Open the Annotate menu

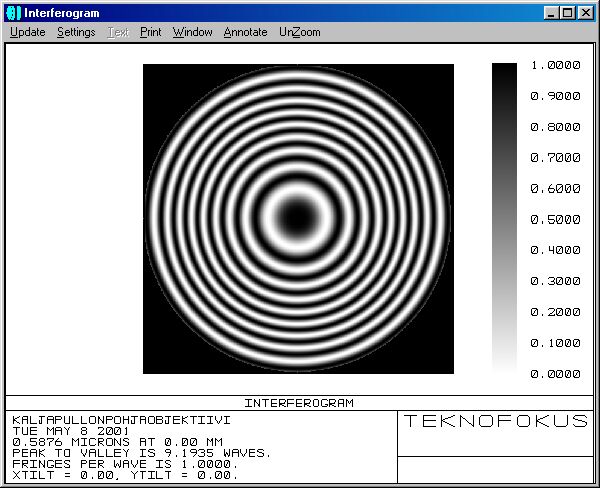[x=245, y=32]
